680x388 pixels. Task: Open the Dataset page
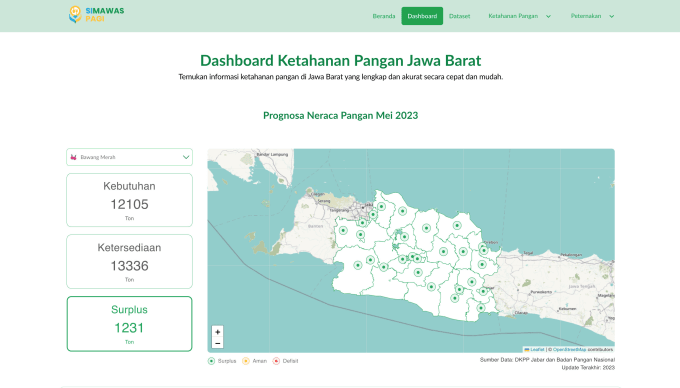pyautogui.click(x=459, y=16)
